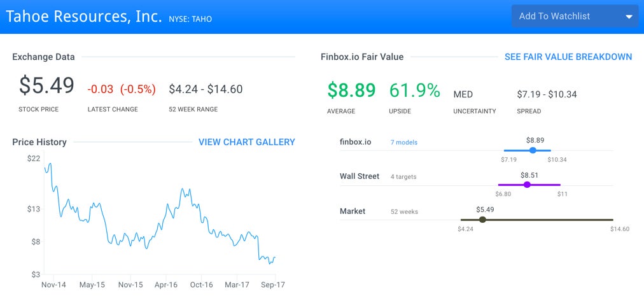Viewport: 644px width, 305px height.
Task: Click the NYSE: TAHO ticker label
Action: click(190, 19)
